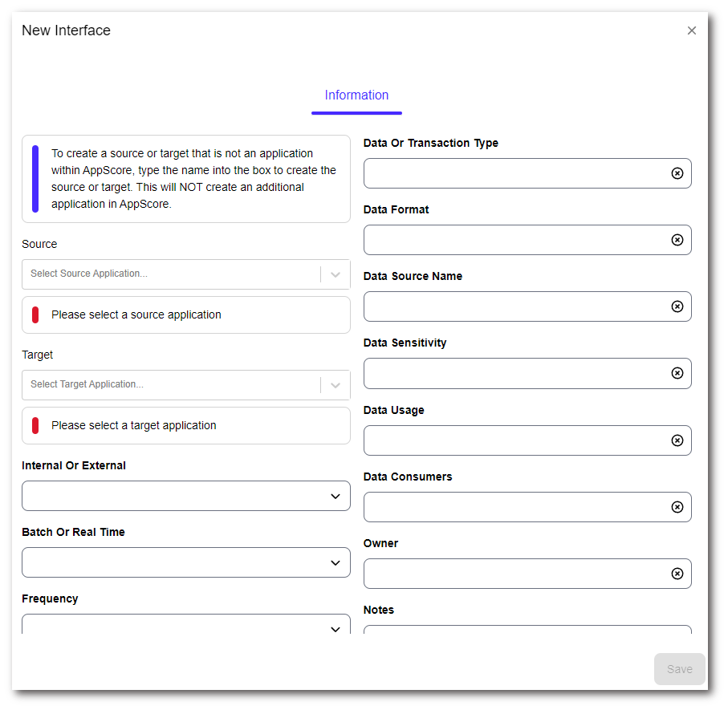Close the New Interface dialog
This screenshot has width=728, height=710.
pos(691,30)
